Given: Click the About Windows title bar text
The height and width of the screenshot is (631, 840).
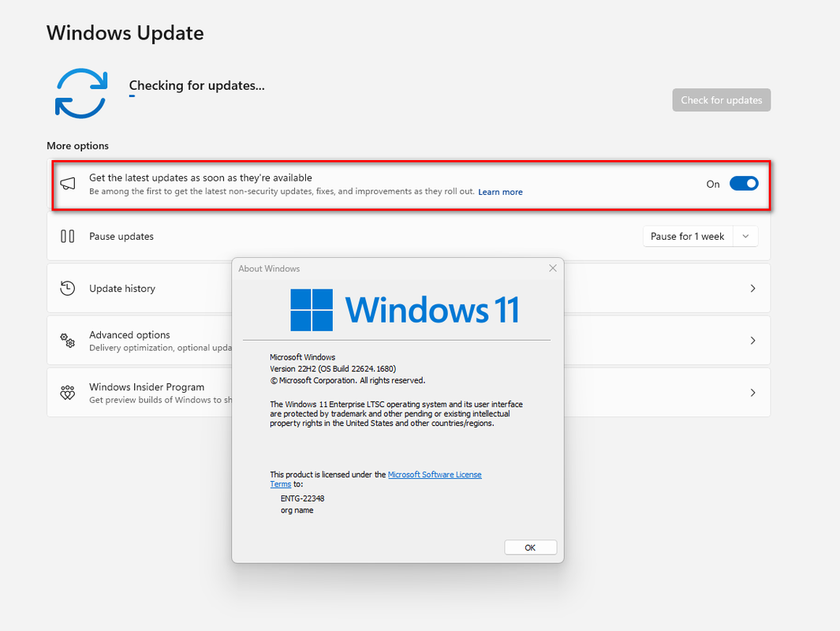Looking at the screenshot, I should tap(269, 268).
